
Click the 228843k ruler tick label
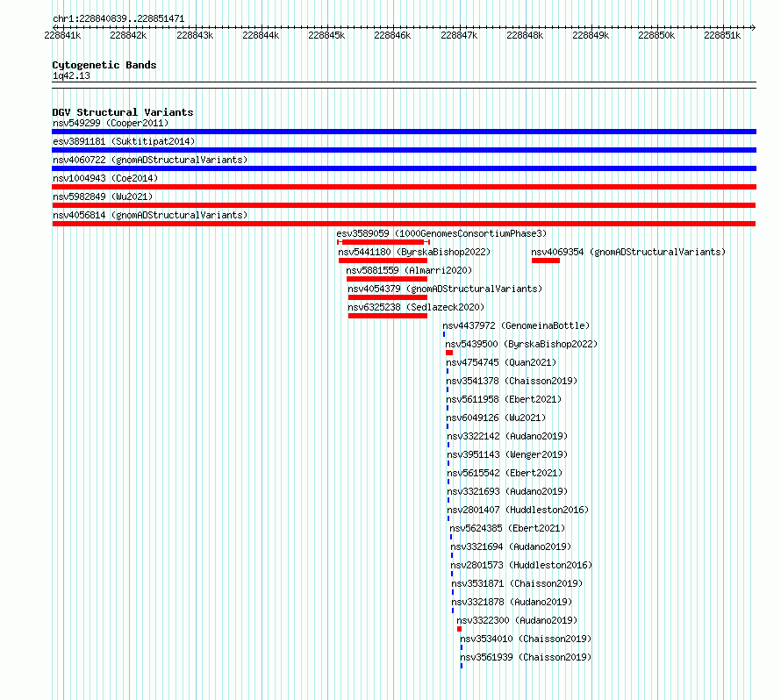[195, 35]
